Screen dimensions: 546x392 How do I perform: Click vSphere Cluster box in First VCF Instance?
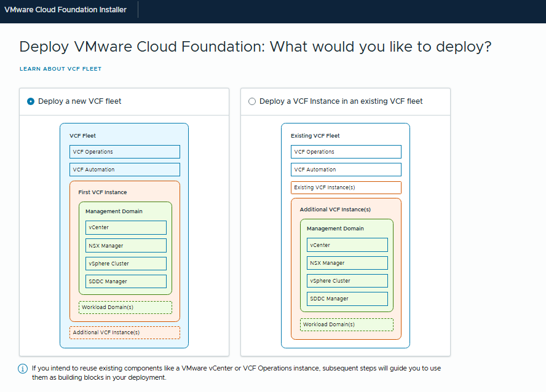(126, 264)
